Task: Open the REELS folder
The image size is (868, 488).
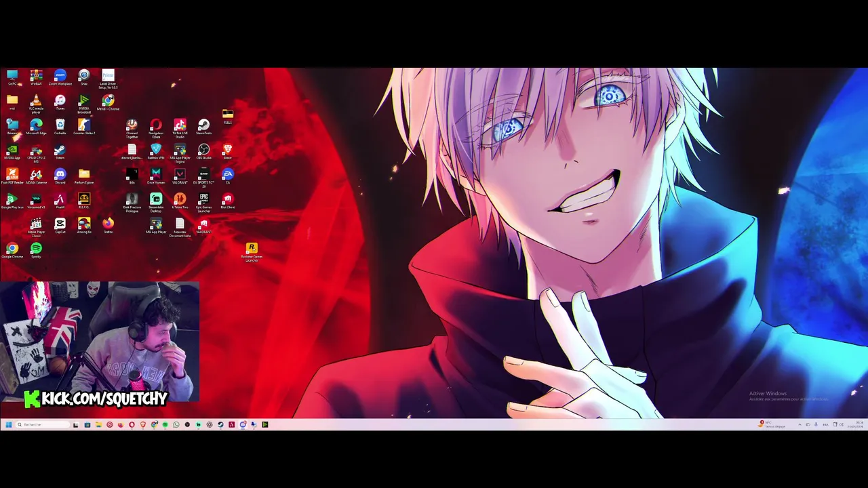Action: [228, 117]
